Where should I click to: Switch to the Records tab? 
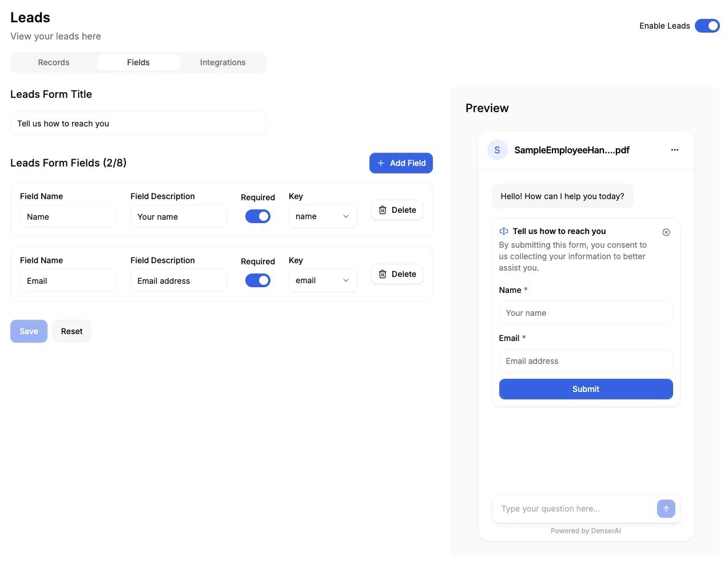pyautogui.click(x=54, y=62)
